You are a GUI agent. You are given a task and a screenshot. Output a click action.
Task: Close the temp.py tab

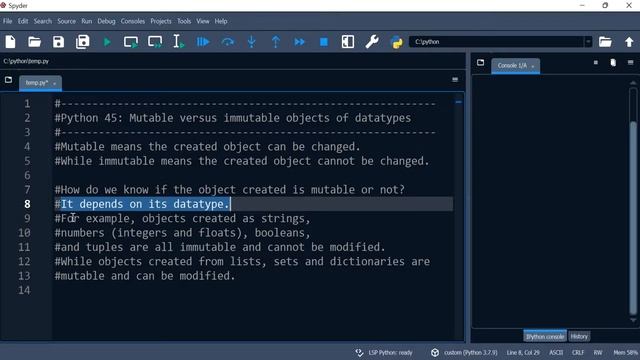click(x=55, y=84)
